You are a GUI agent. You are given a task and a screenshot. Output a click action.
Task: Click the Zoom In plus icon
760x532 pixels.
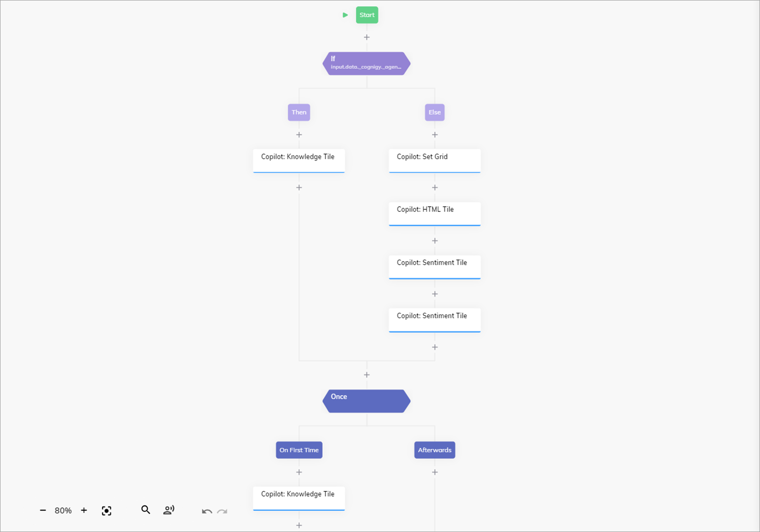tap(84, 510)
